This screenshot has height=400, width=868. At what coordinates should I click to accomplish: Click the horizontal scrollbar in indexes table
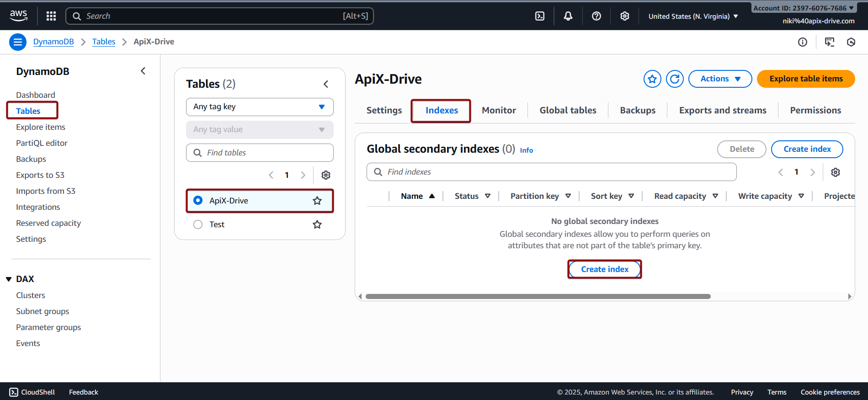click(x=538, y=297)
